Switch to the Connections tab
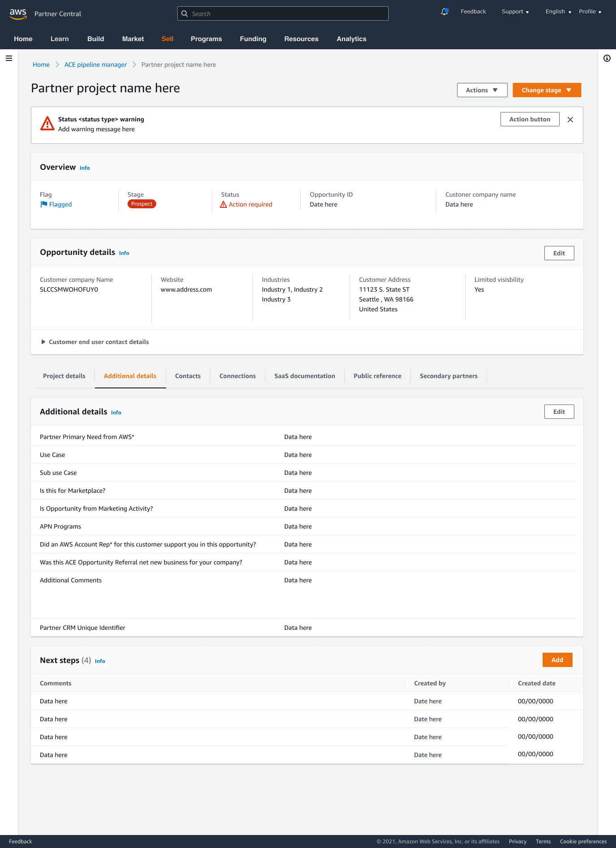 pos(238,376)
